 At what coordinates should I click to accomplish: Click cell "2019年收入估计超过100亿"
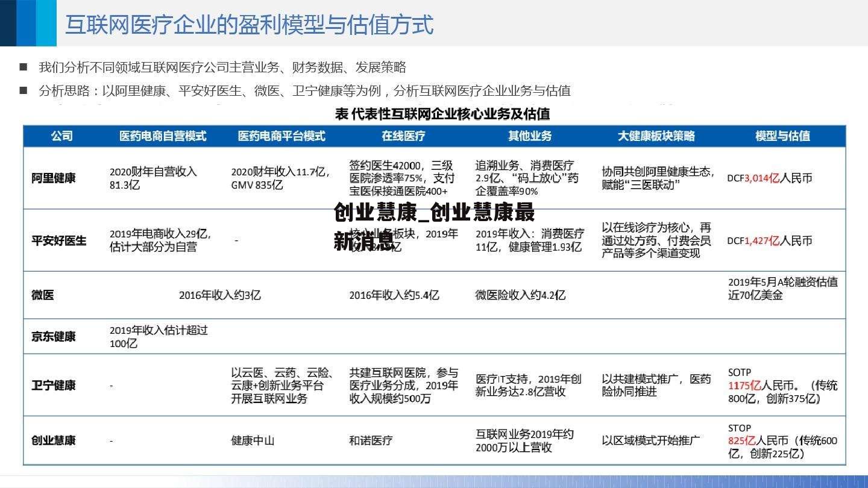159,337
